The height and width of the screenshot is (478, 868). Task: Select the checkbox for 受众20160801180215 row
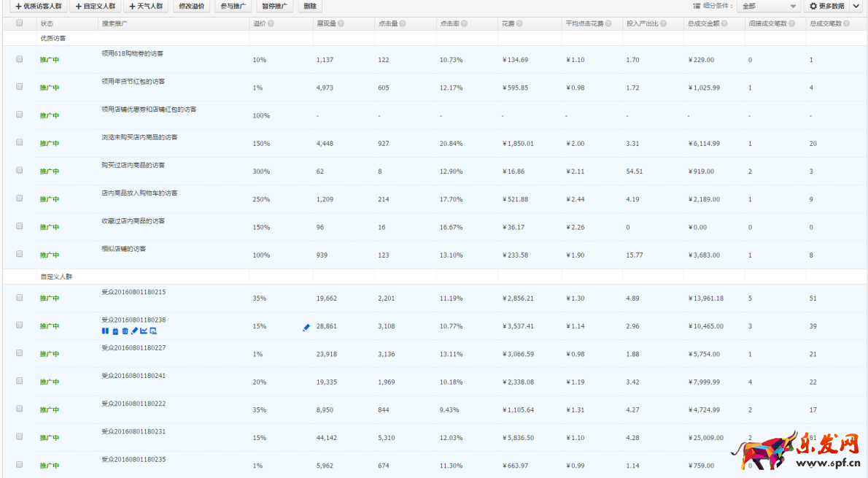click(x=20, y=298)
